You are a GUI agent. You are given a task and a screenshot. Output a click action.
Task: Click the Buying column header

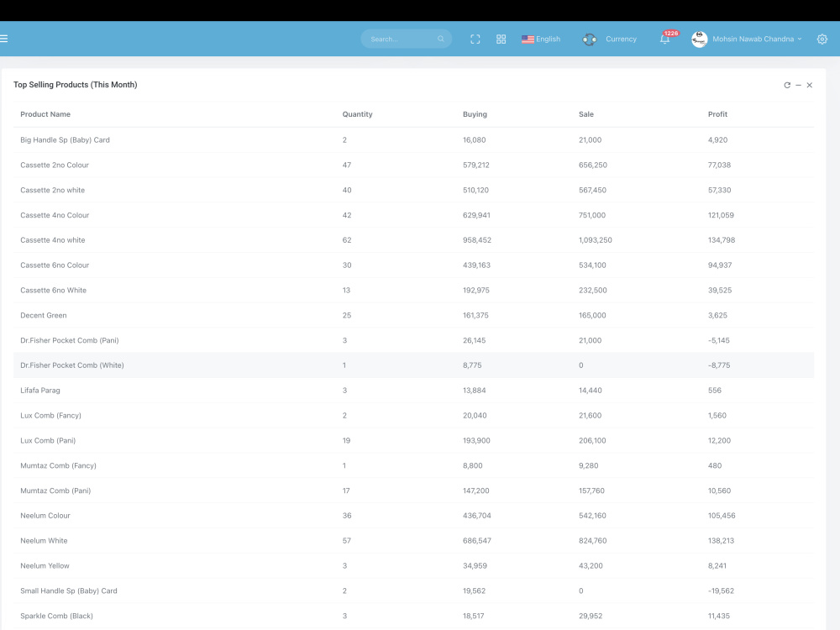point(475,114)
